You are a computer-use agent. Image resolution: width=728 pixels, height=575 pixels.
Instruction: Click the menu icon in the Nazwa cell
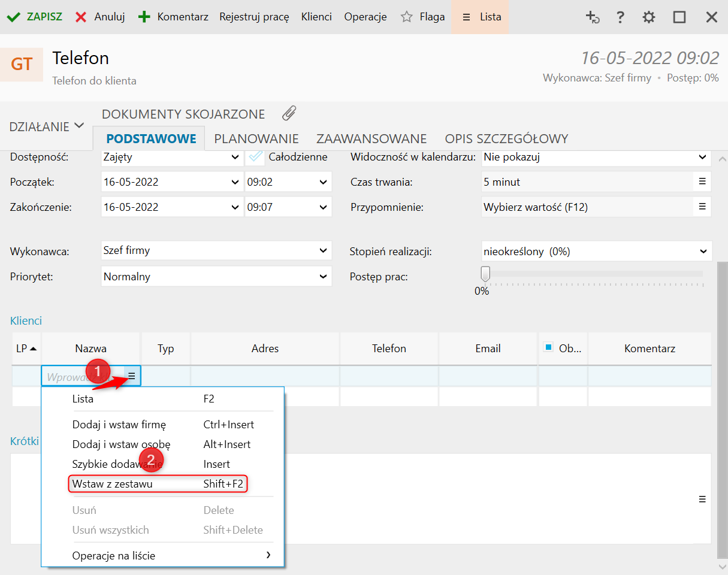pos(132,376)
